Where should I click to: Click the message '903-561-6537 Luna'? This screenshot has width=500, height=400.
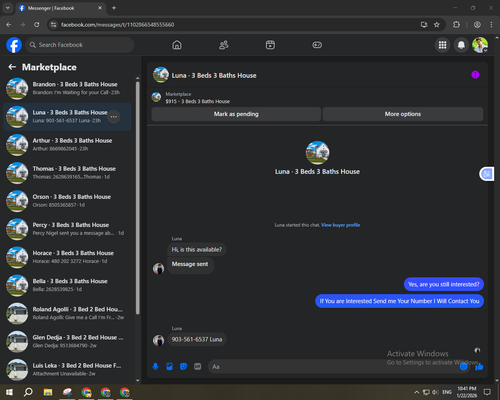coord(197,339)
